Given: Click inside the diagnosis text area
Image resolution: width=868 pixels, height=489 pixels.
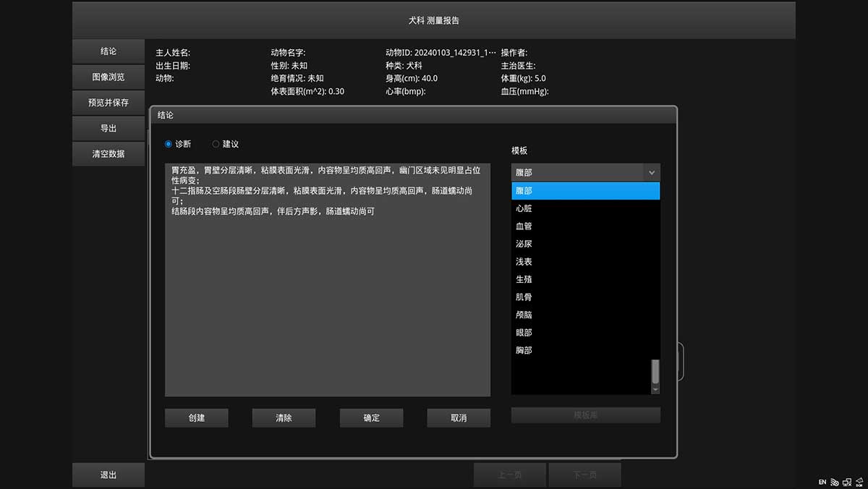Looking at the screenshot, I should point(327,304).
